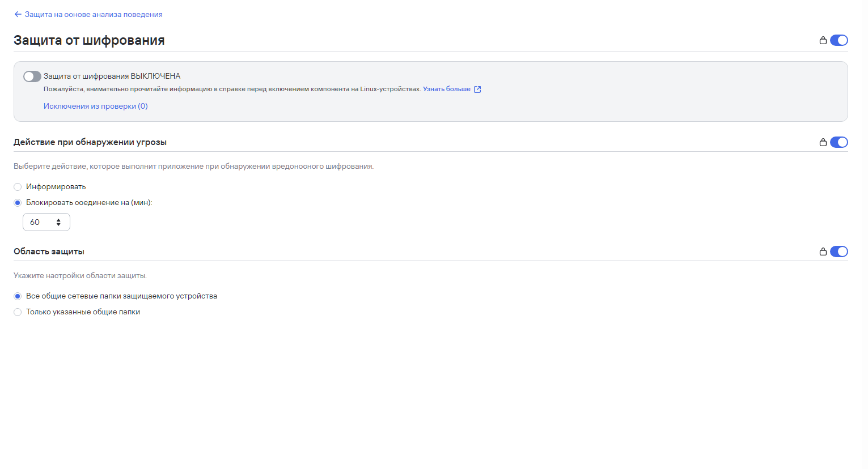Toggle blue switch next to 'Защита от шифрования' heading

(x=839, y=40)
